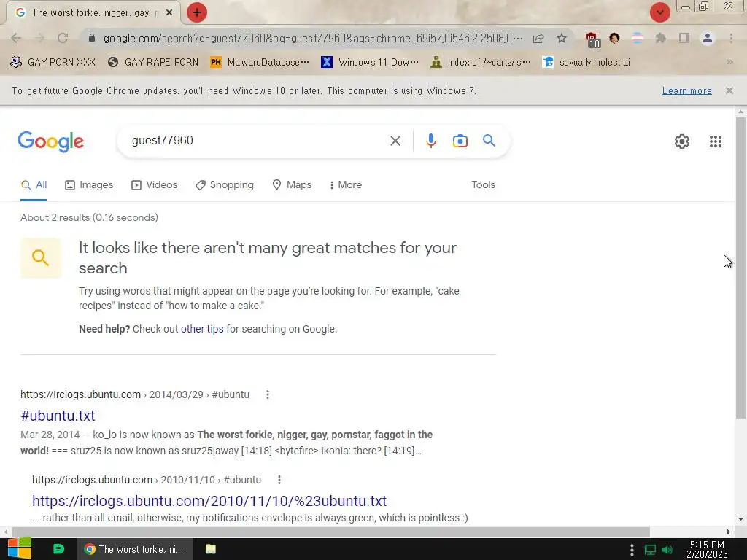Start voice search with the microphone
Screen dimensions: 747x560
point(430,141)
